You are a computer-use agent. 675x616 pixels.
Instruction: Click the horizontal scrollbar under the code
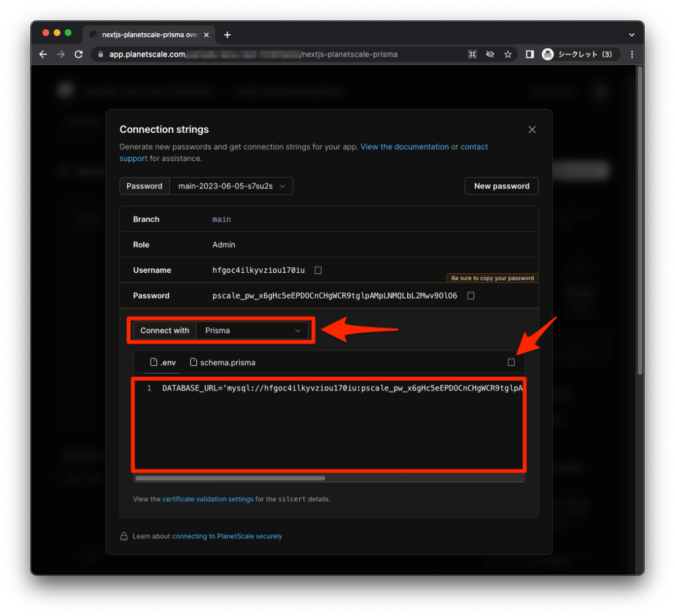click(x=231, y=478)
